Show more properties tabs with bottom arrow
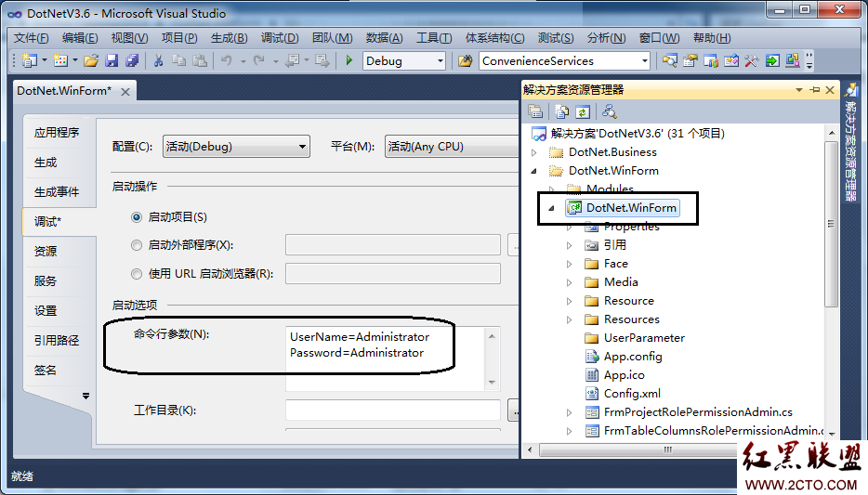This screenshot has height=495, width=868. click(x=85, y=396)
